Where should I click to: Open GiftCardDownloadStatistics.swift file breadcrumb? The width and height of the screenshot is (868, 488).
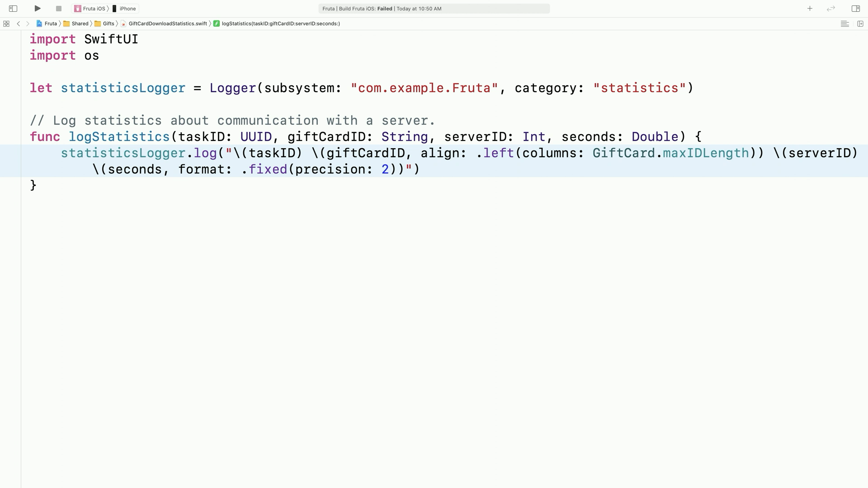(x=164, y=23)
